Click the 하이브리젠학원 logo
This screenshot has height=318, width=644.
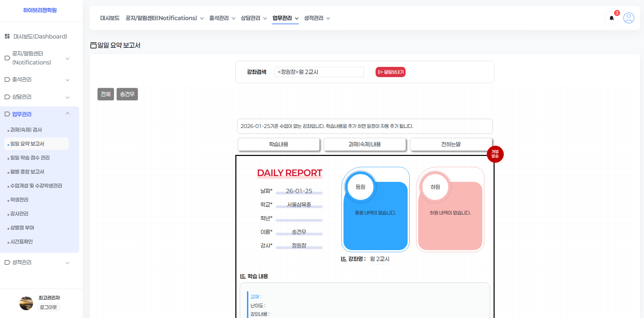(40, 10)
